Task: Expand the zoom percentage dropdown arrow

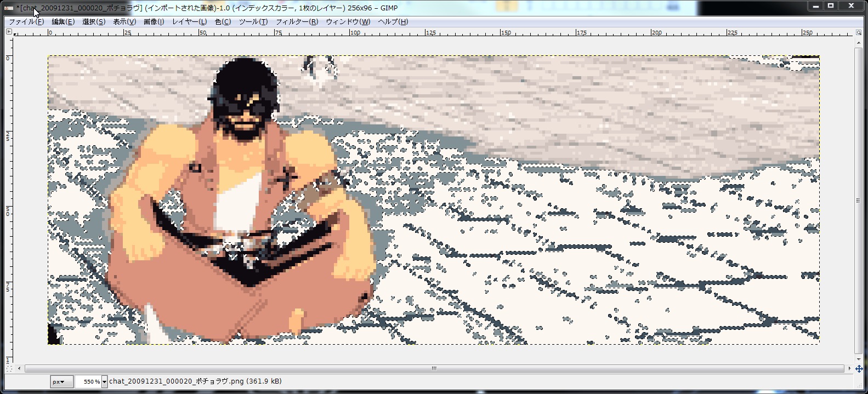Action: [104, 381]
